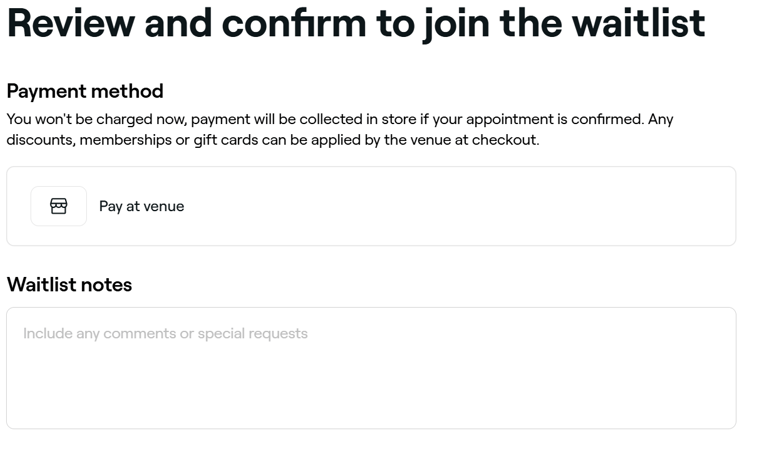Select the Pay at venue text label
The image size is (768, 453).
coord(142,206)
